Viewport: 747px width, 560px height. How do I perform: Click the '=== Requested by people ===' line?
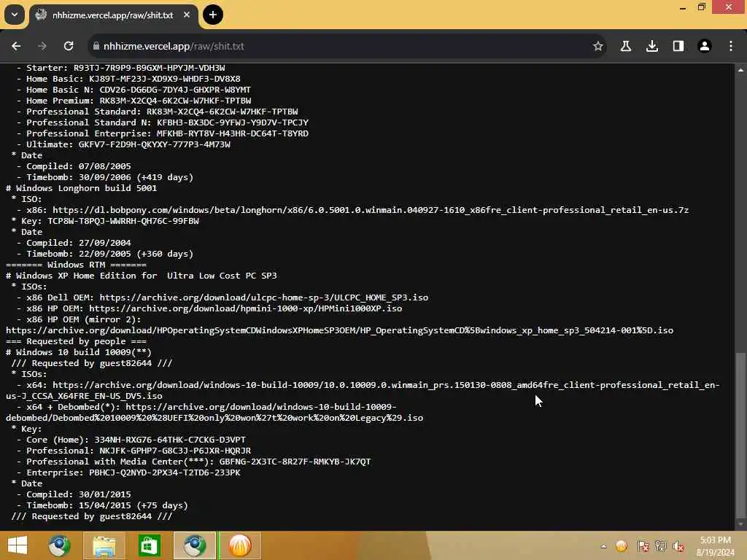[x=76, y=341]
